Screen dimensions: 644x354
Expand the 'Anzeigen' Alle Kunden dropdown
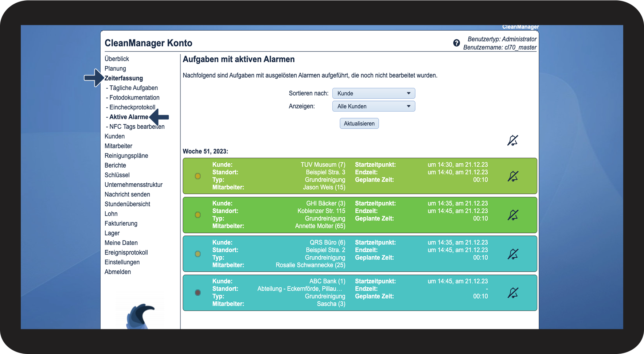coord(374,106)
